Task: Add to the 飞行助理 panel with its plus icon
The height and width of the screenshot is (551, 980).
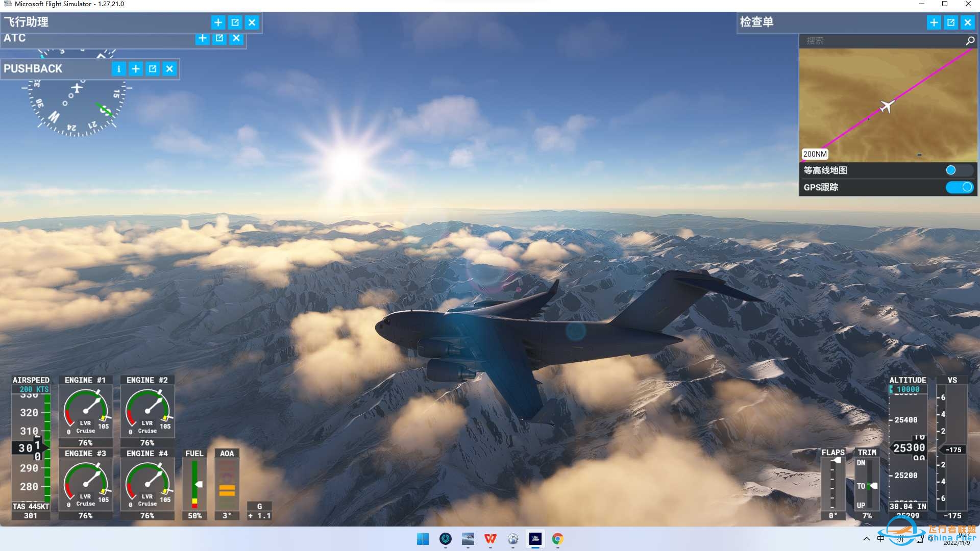Action: [218, 22]
